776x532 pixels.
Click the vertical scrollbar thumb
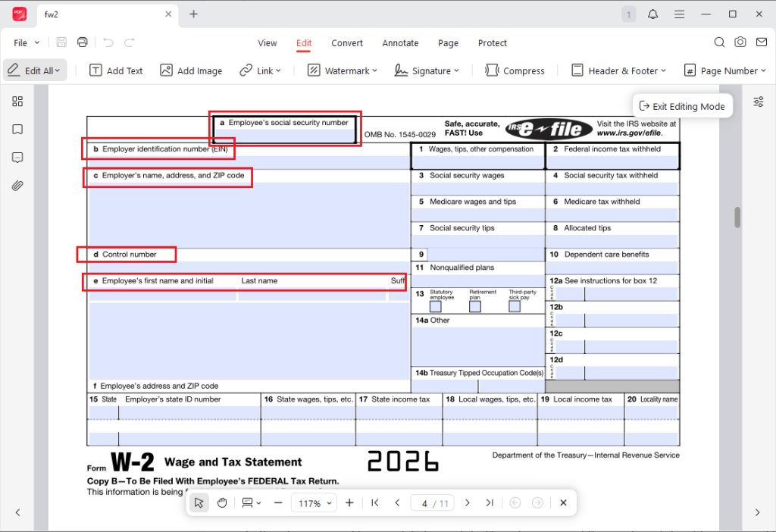coord(737,217)
